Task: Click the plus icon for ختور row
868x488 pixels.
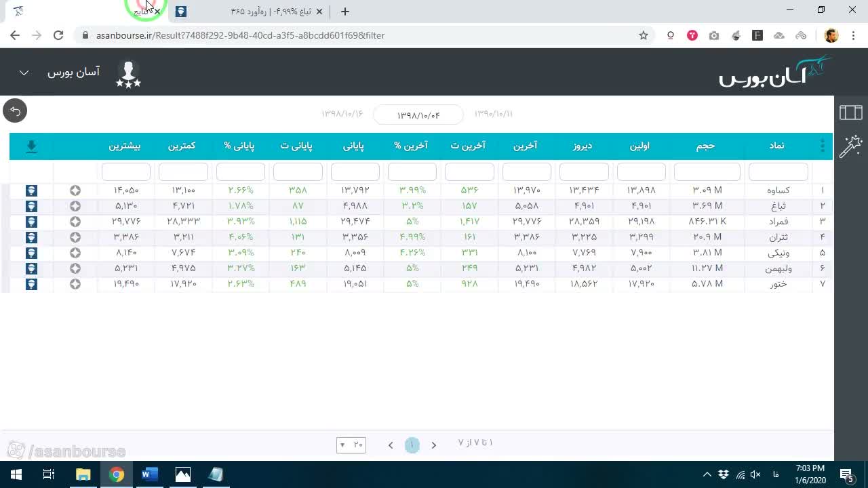Action: [x=75, y=284]
